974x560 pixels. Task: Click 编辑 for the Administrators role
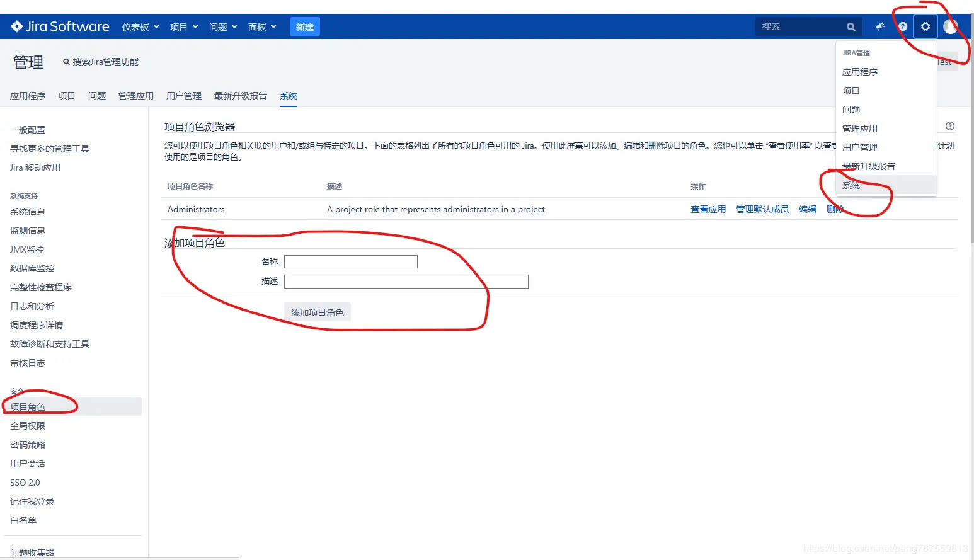pyautogui.click(x=807, y=209)
